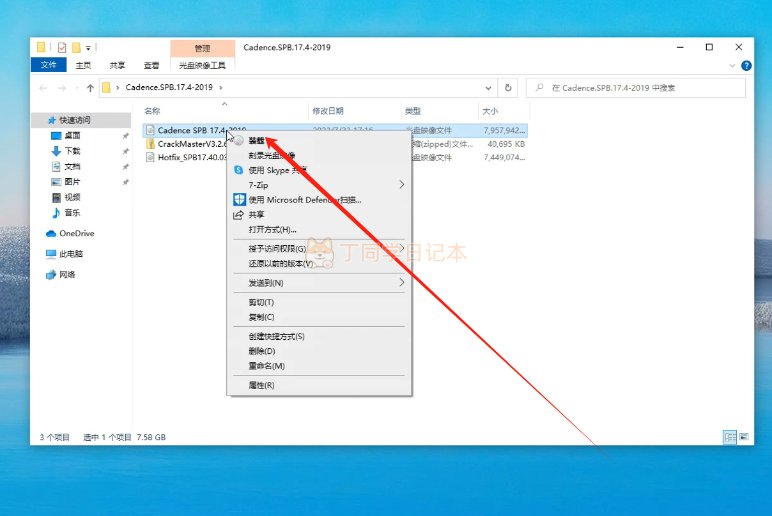The height and width of the screenshot is (516, 772).
Task: Expand 发送到(N) submenu
Action: [x=319, y=283]
